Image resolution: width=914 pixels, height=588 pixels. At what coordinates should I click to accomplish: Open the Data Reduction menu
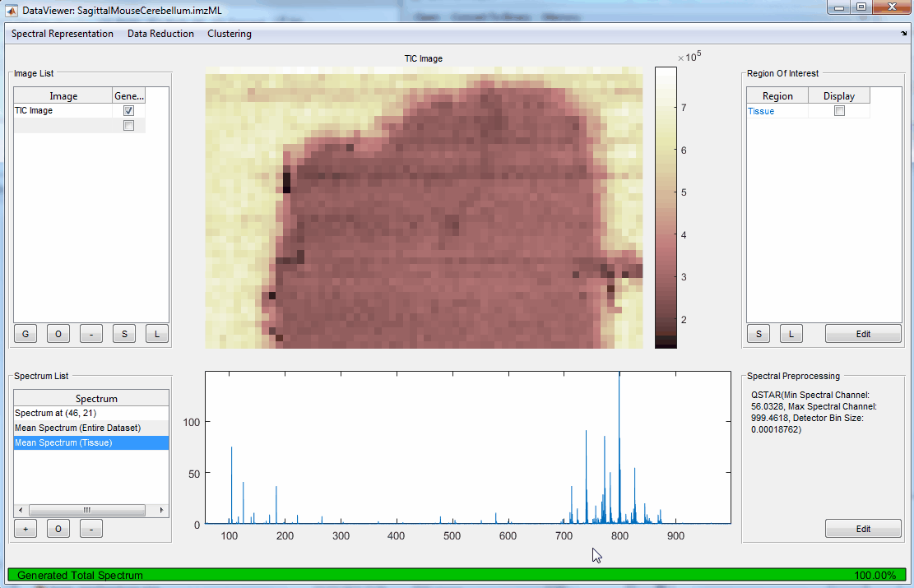point(160,34)
